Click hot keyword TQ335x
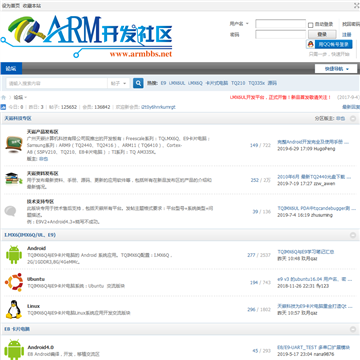The width and height of the screenshot is (360, 360). click(256, 83)
